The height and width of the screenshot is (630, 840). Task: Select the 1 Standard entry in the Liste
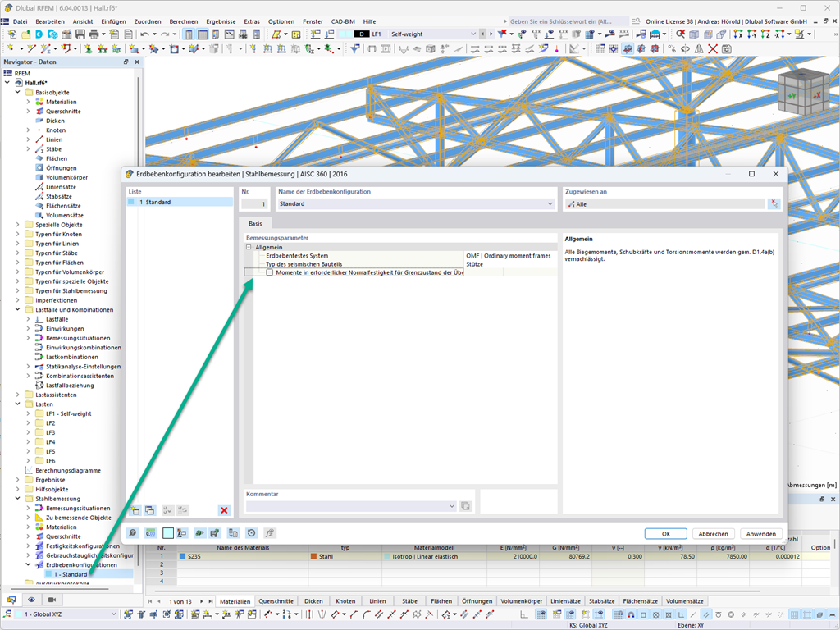pos(180,202)
